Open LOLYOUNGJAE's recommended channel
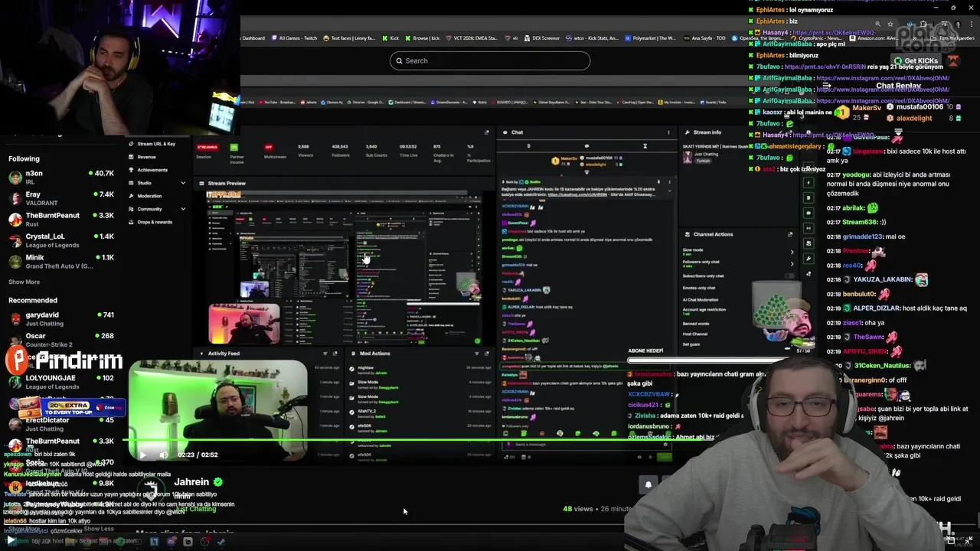The width and height of the screenshot is (980, 551). click(61, 382)
